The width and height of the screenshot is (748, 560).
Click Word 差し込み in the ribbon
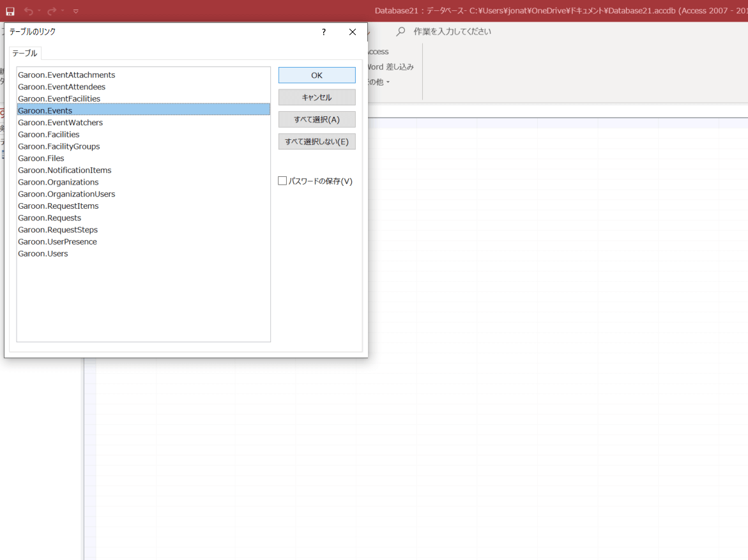[x=391, y=67]
